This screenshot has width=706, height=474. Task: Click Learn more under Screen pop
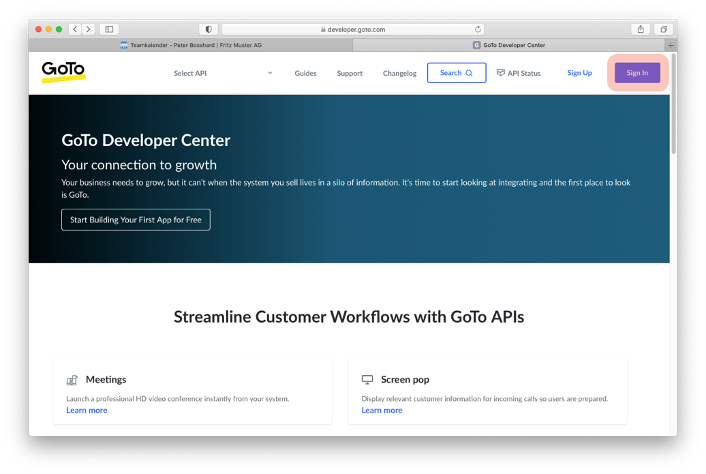[382, 410]
